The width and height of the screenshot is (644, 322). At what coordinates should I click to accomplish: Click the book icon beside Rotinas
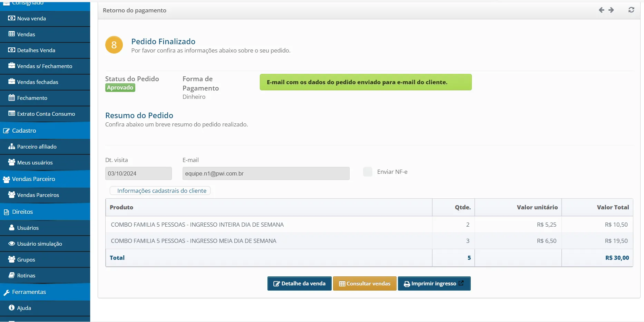coord(12,275)
